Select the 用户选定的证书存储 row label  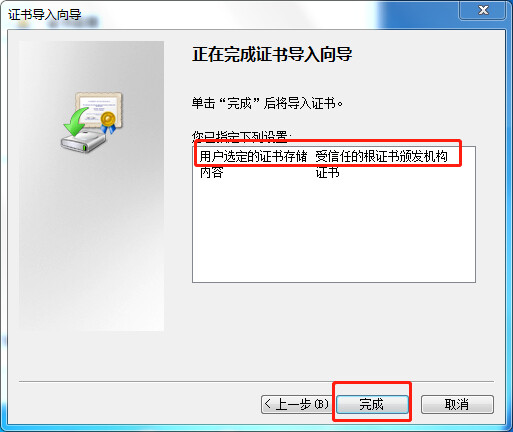pyautogui.click(x=253, y=156)
